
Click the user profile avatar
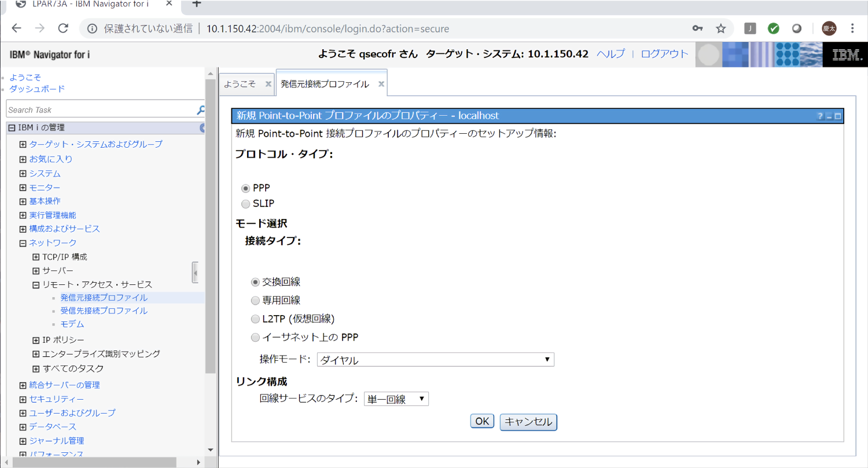coord(829,28)
